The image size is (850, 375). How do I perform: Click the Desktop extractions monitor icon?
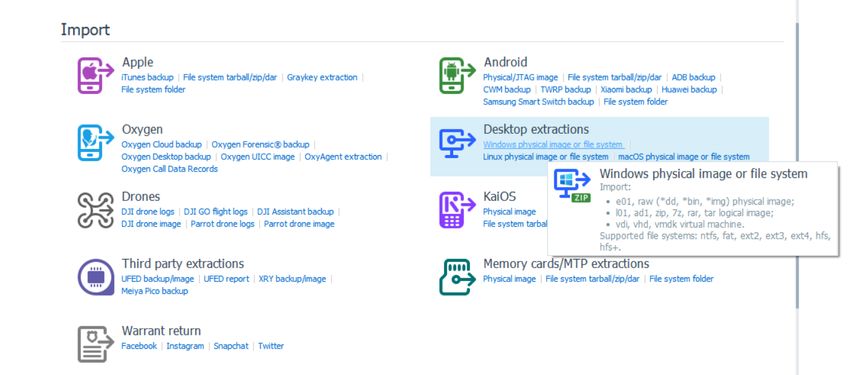458,143
